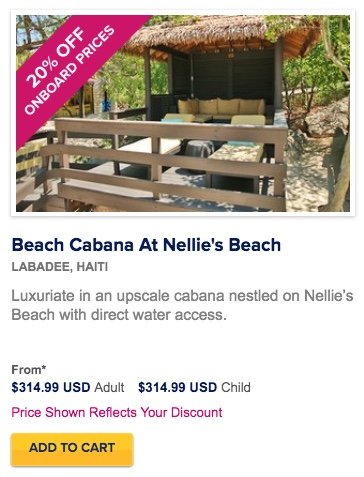Click the upscale cabana description paragraph

coord(182,305)
